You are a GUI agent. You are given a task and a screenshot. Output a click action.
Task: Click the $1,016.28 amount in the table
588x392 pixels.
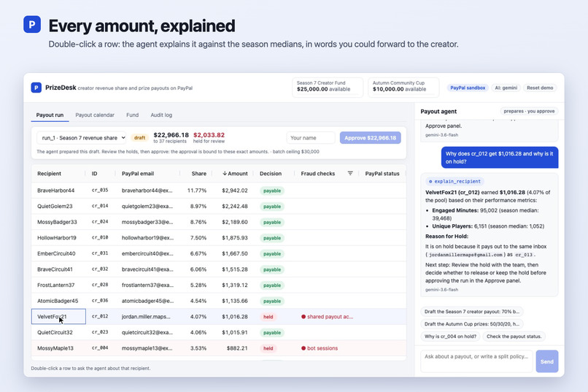click(x=235, y=317)
